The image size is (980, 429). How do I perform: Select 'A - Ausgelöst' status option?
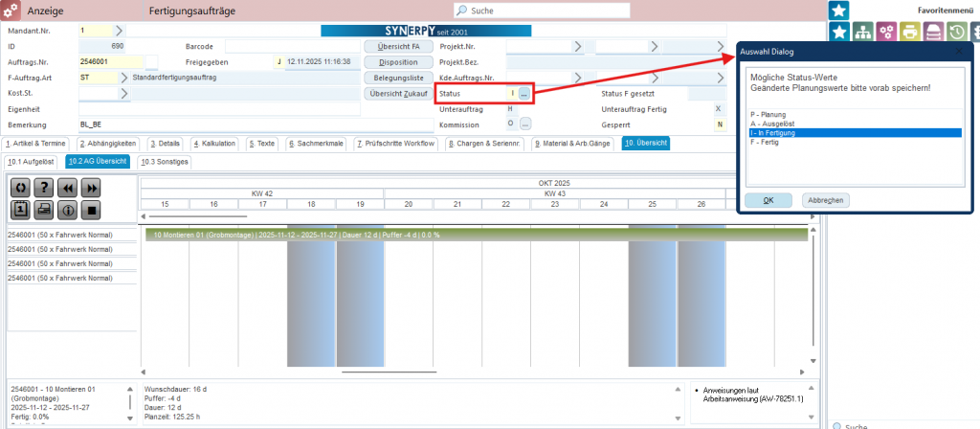coord(771,124)
